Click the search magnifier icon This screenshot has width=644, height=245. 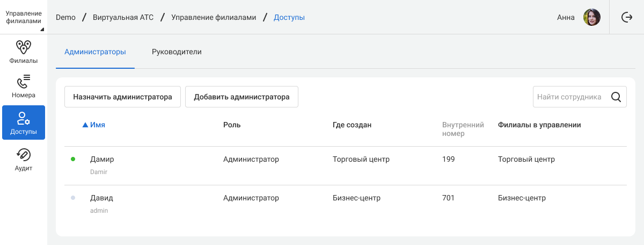coord(616,97)
